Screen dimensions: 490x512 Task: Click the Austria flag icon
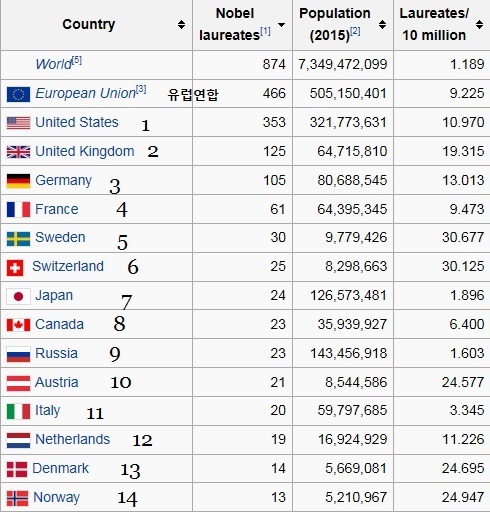click(x=18, y=383)
